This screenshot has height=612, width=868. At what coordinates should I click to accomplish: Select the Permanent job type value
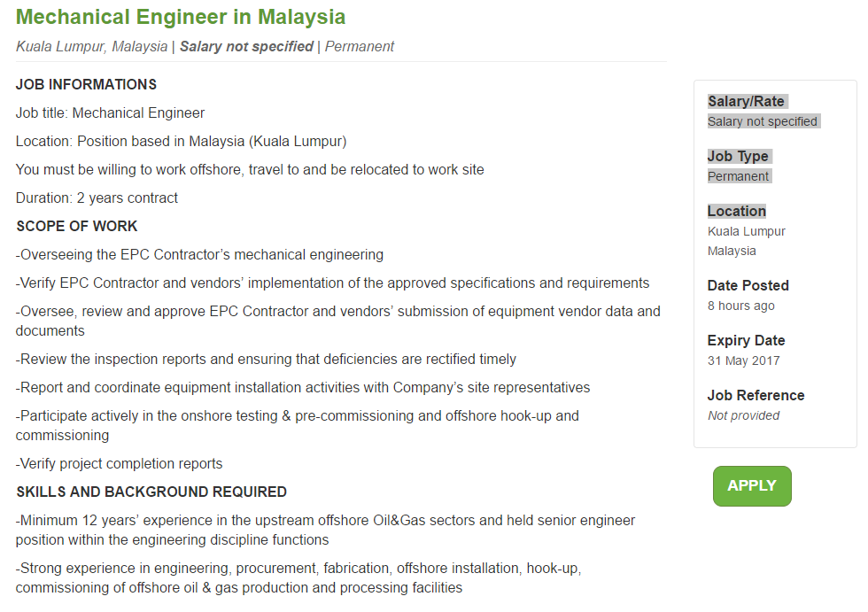738,175
